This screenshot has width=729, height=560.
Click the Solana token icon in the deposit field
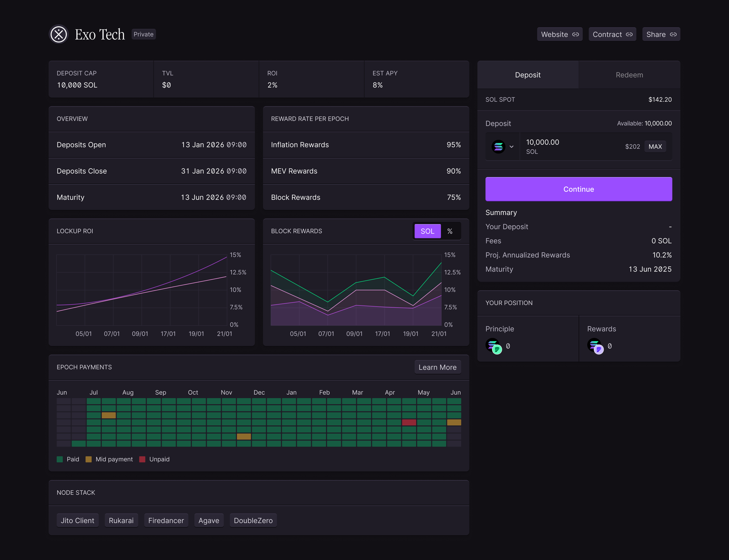pos(498,146)
